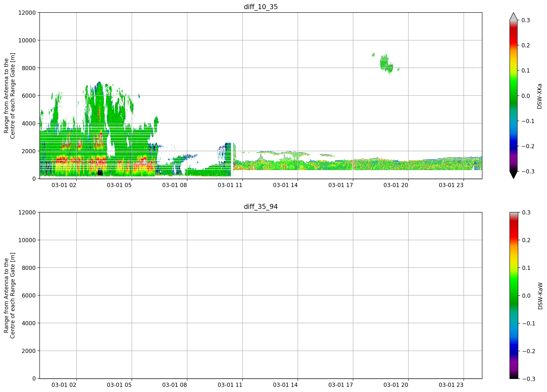
Task: Click the 0.0 tick label on the DSW-KaW colorbar
Action: pyautogui.click(x=526, y=295)
